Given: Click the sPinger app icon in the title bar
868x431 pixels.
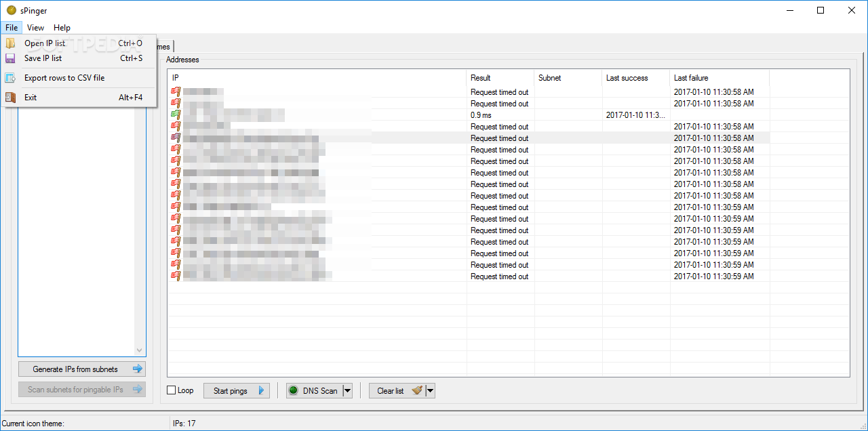Looking at the screenshot, I should coord(11,10).
